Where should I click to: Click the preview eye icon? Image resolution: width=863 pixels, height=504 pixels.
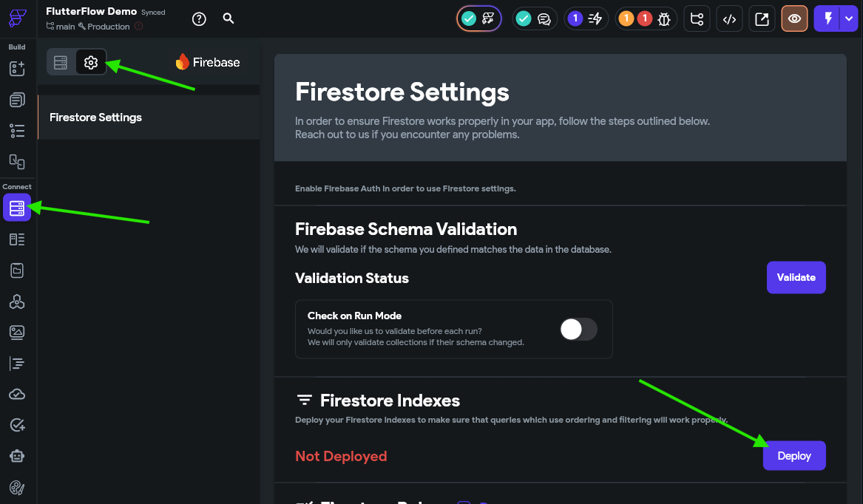click(x=794, y=18)
